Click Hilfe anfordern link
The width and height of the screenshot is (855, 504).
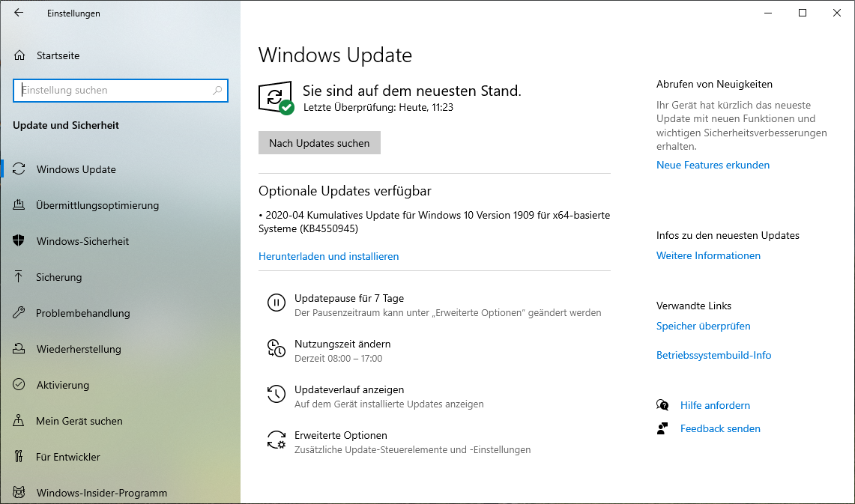tap(715, 405)
